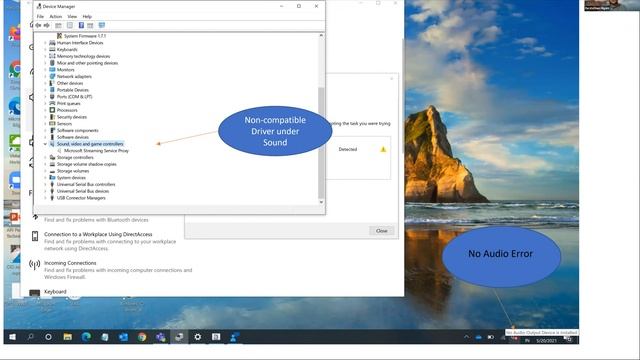Viewport: 640px width, 360px height.
Task: Expand the Keyboards node arrow
Action: point(45,49)
